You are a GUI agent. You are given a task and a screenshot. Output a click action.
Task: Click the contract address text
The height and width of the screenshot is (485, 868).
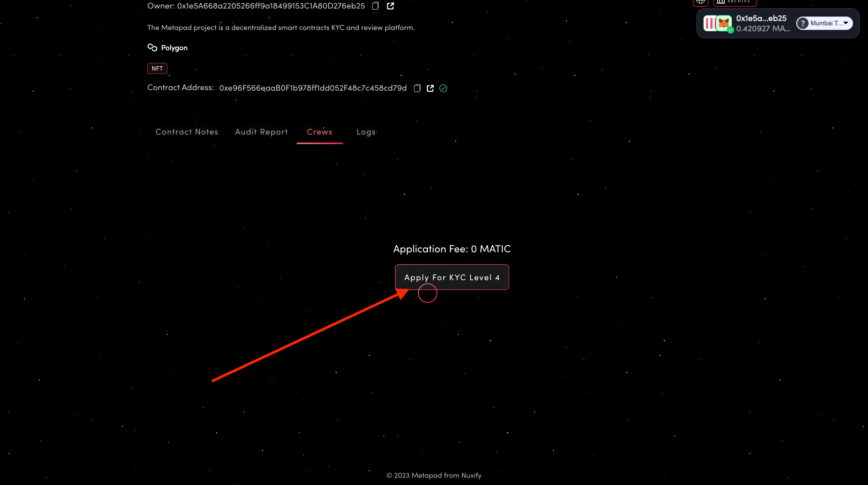click(313, 88)
